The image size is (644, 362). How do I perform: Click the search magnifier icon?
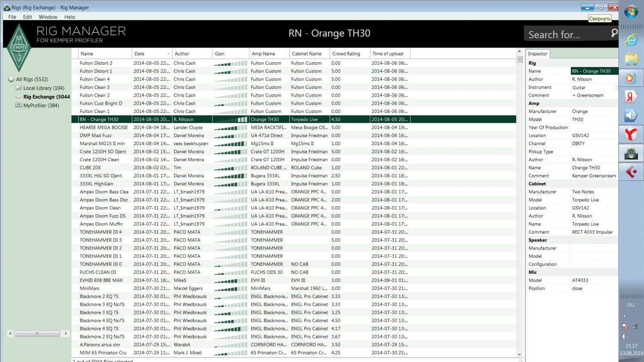coord(614,33)
